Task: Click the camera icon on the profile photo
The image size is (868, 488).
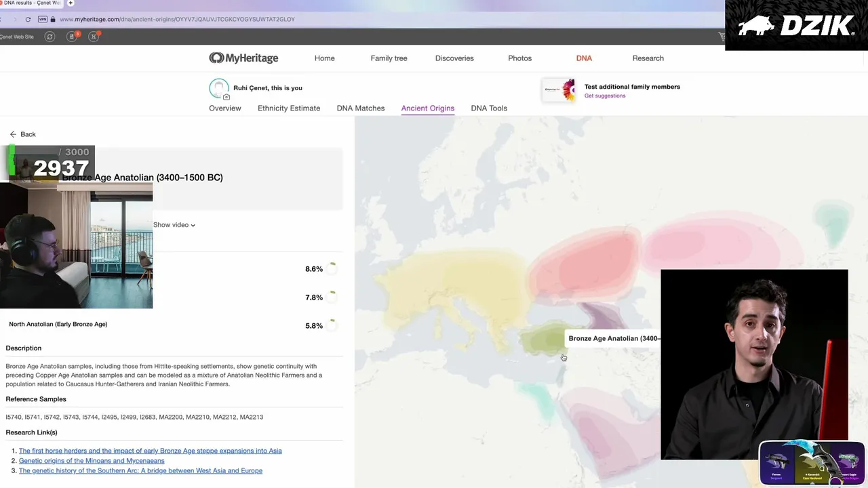Action: [226, 97]
